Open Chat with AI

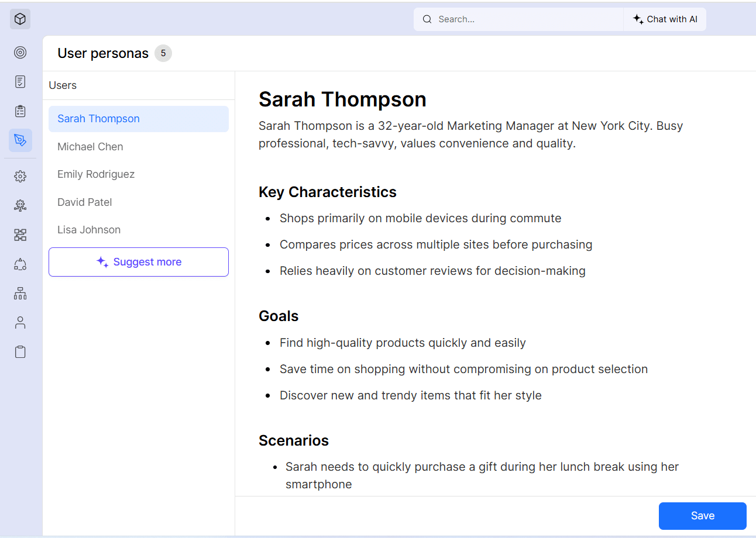[665, 19]
